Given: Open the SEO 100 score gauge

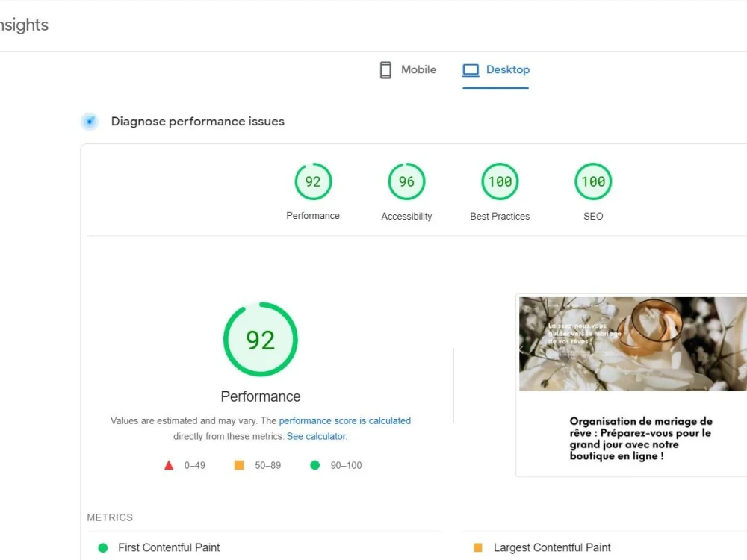Looking at the screenshot, I should tap(593, 181).
